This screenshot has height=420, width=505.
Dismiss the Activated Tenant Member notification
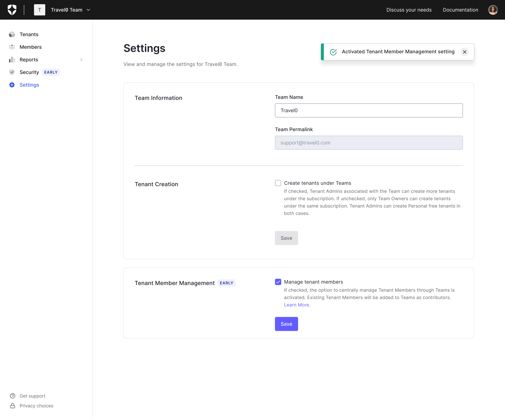click(464, 52)
